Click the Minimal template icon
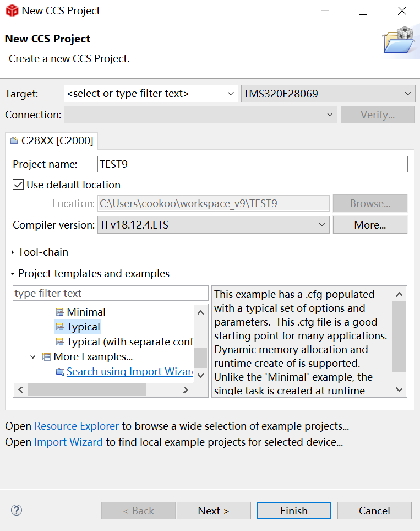Screen dimensions: 420x531 tap(59, 312)
